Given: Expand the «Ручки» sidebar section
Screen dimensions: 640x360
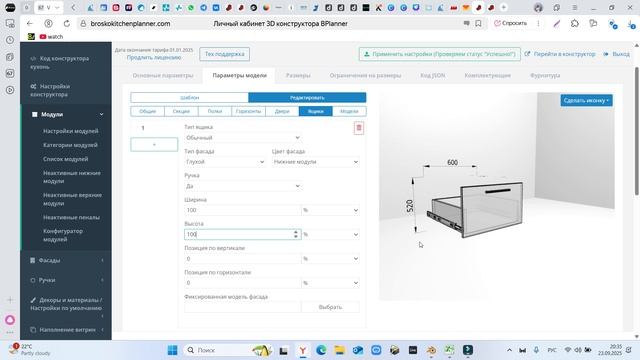Looking at the screenshot, I should [67, 280].
